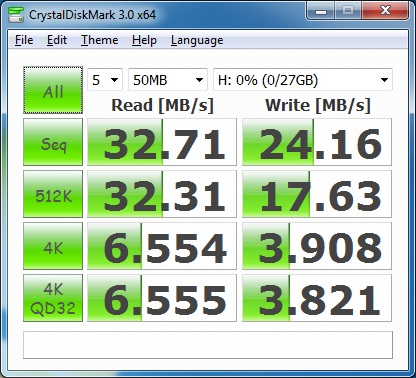Click the 512K write value 17.63
Viewport: 416px width, 378px height.
pos(317,194)
